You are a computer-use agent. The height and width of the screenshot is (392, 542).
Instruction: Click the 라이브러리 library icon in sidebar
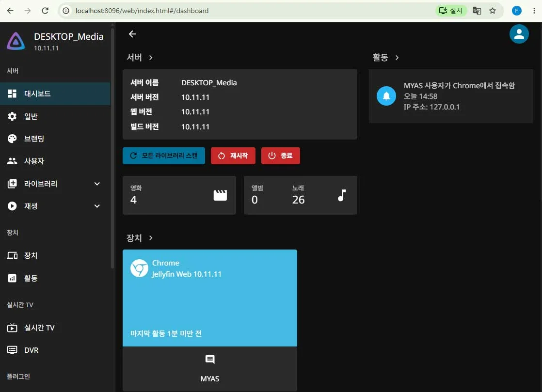(x=12, y=184)
